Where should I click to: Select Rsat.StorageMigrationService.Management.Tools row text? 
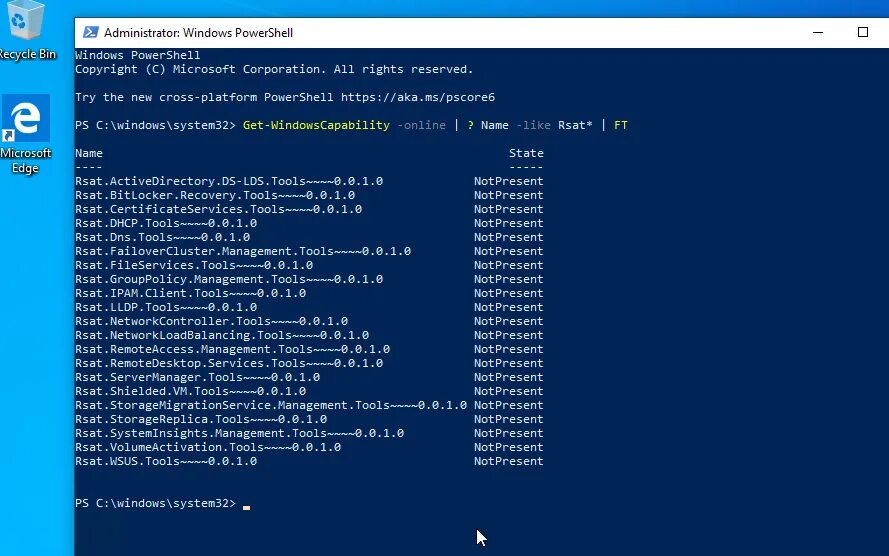pyautogui.click(x=271, y=405)
